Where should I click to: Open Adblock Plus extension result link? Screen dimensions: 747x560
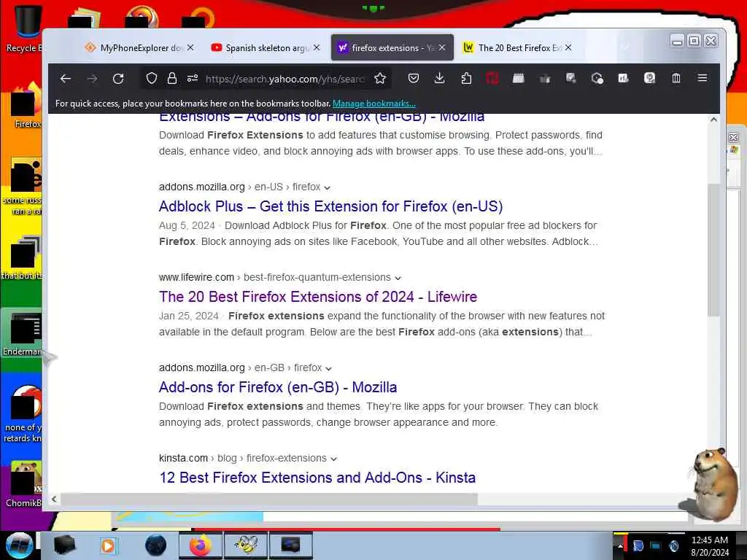click(x=330, y=206)
